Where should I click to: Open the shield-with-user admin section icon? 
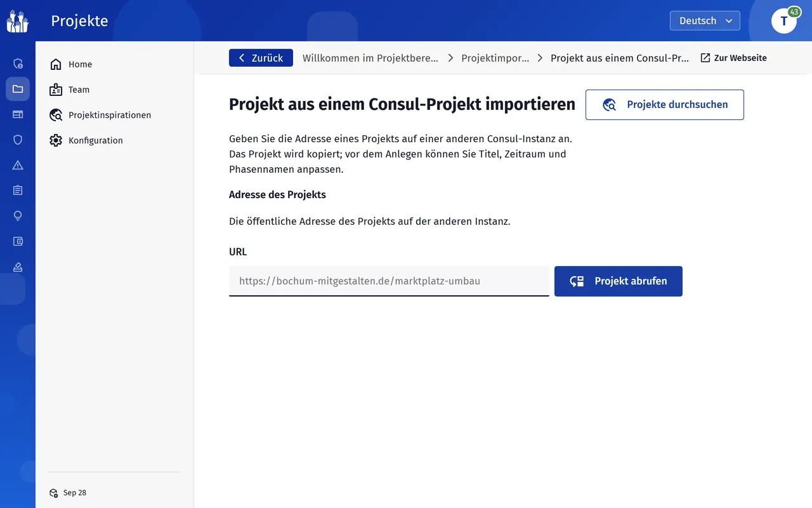coord(18,63)
